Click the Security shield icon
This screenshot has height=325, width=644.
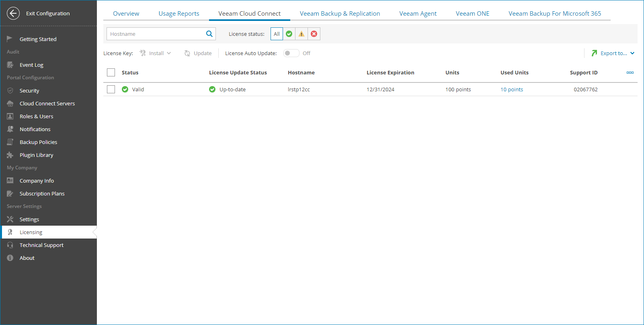(x=10, y=91)
